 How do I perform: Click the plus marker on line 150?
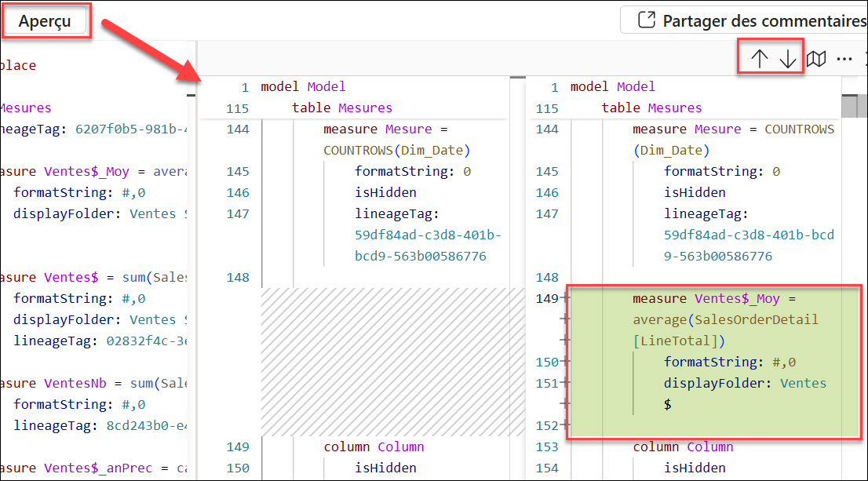(x=564, y=363)
